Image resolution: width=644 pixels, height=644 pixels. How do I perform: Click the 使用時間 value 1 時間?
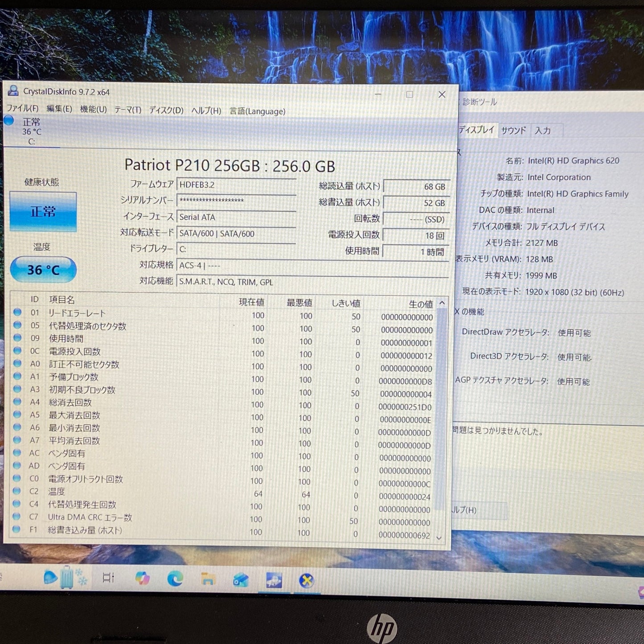click(416, 252)
